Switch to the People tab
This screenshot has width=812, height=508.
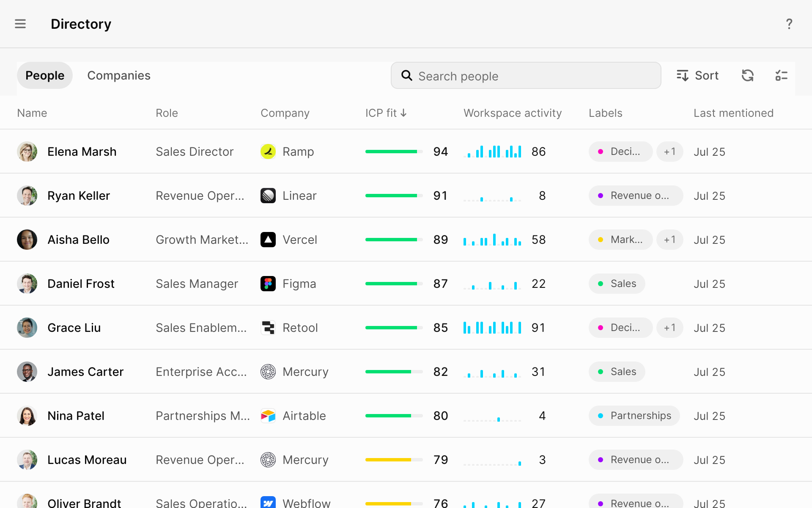pos(45,75)
